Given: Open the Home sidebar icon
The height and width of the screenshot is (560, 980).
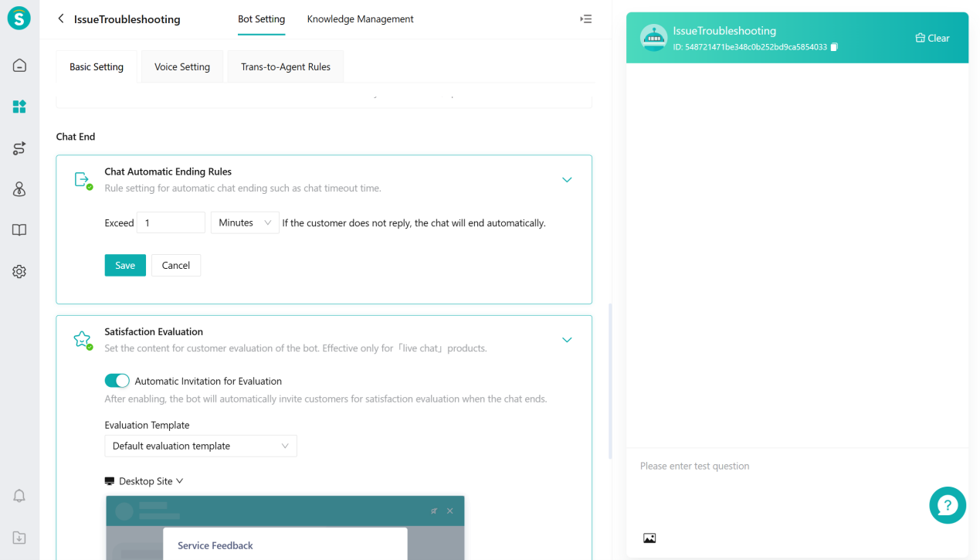Looking at the screenshot, I should (x=19, y=65).
